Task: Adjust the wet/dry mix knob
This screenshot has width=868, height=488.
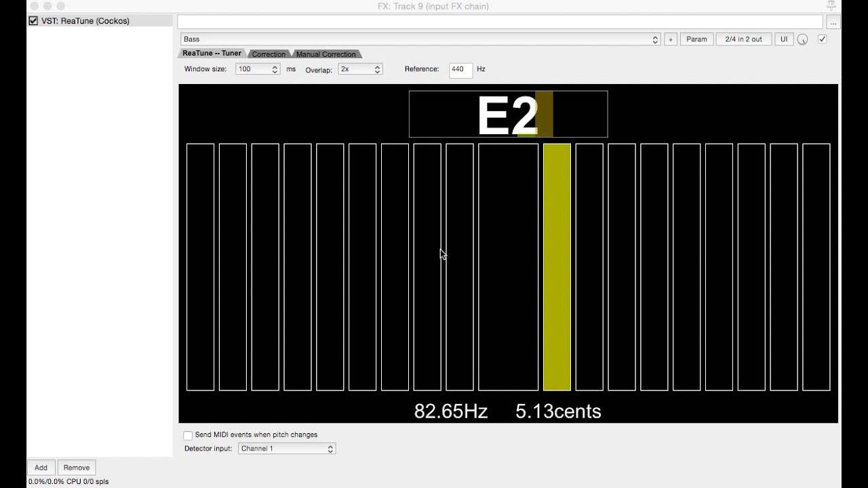Action: 803,39
